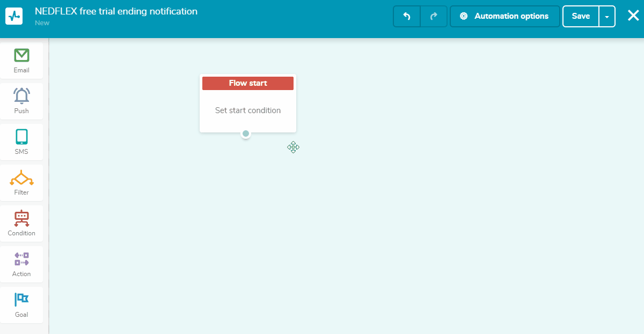The image size is (644, 334).
Task: Select the Goal block
Action: [21, 305]
